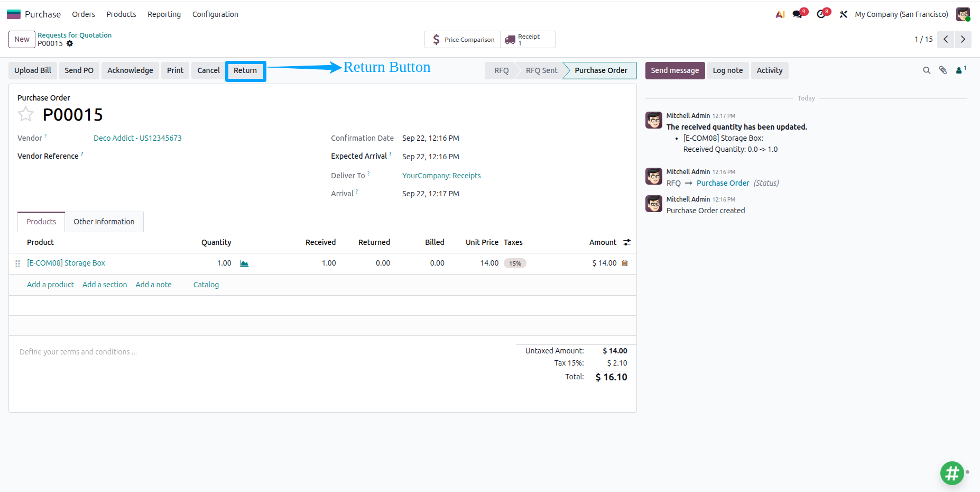Click the gear icon beside P00015 breadcrumb

(x=70, y=43)
